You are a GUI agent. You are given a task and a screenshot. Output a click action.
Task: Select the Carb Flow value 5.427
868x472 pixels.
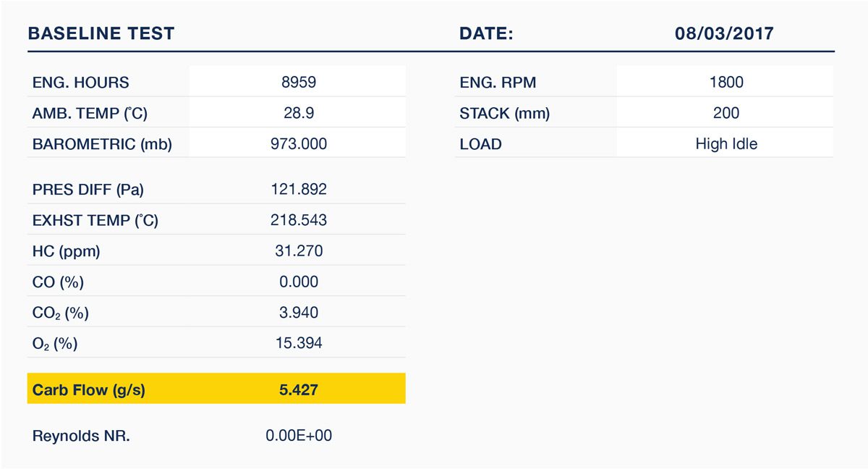298,390
